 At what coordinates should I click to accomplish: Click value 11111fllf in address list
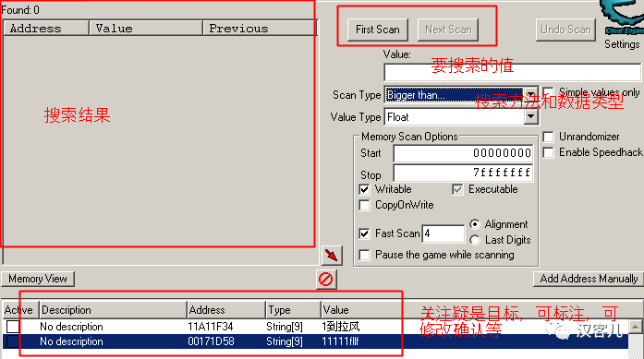[x=341, y=341]
